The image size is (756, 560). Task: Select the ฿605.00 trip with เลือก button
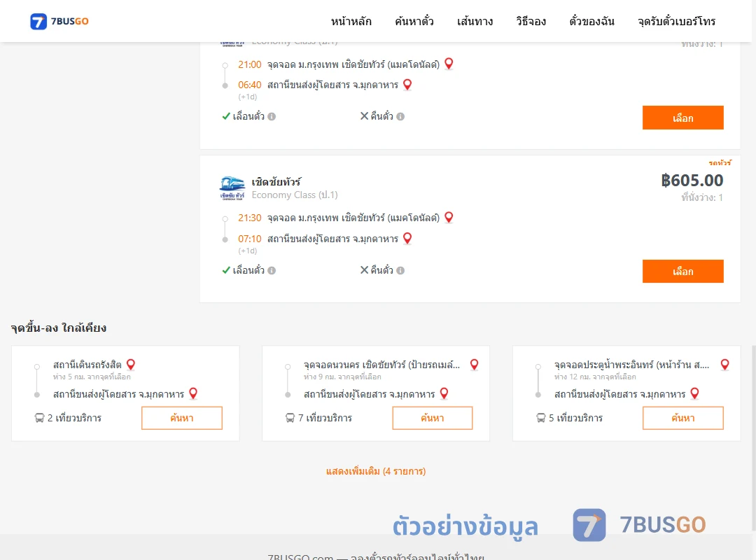(x=682, y=271)
